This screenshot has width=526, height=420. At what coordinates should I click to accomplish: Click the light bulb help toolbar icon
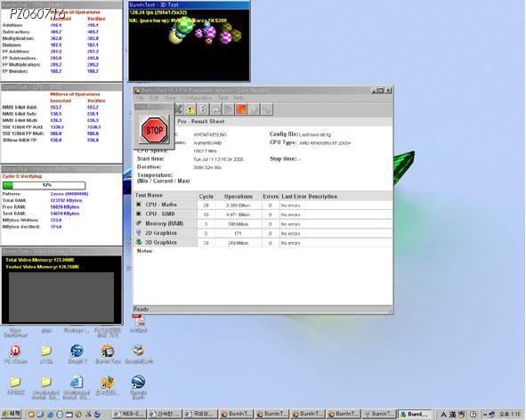click(254, 109)
